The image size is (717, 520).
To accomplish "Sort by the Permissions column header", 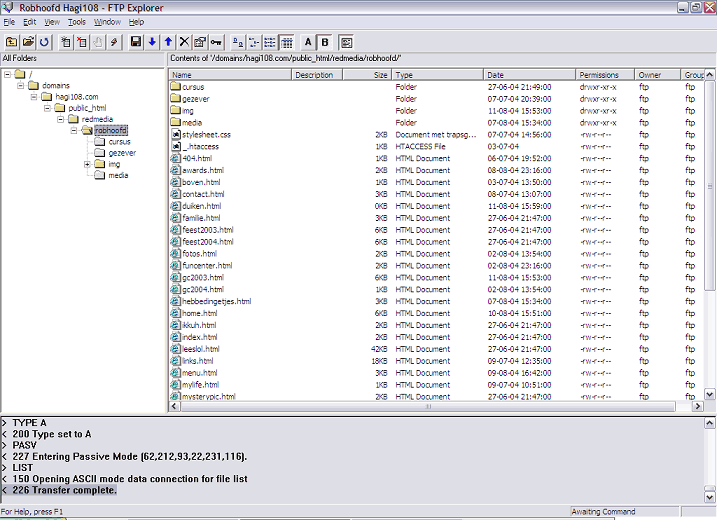I will coord(605,75).
